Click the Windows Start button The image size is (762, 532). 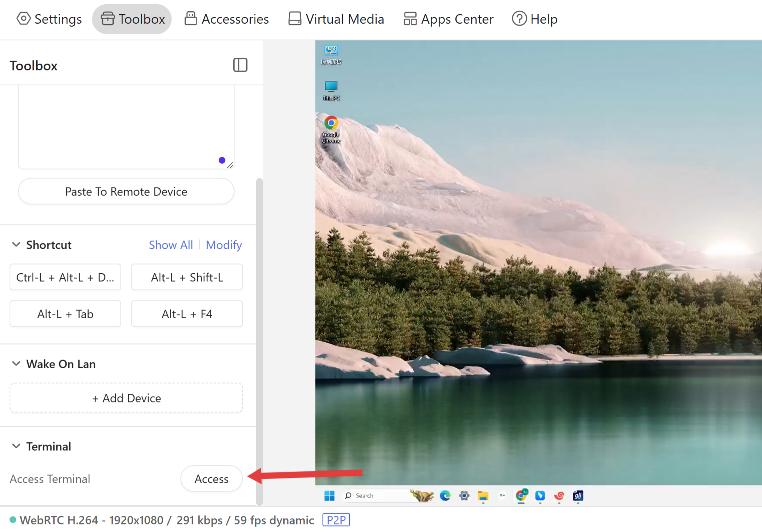click(329, 496)
